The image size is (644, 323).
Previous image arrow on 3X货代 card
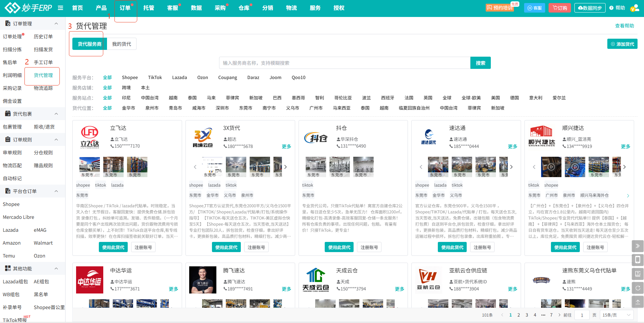click(195, 167)
